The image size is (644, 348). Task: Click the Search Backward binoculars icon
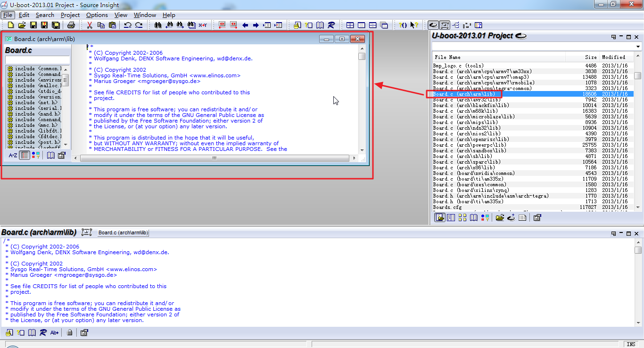click(x=169, y=25)
